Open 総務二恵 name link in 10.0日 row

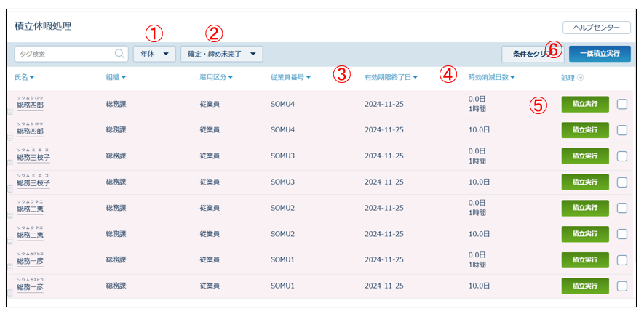(30, 235)
